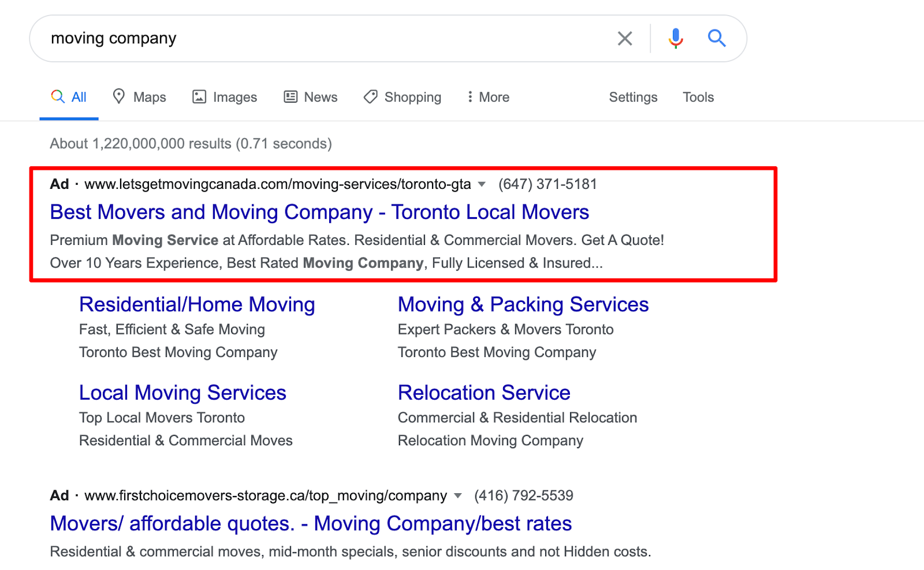Start voice search with the microphone icon

676,39
